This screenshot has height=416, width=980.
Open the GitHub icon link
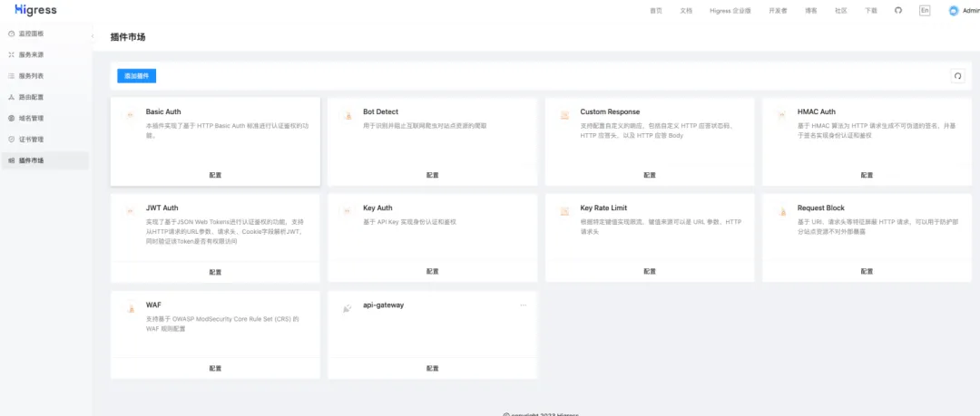[x=898, y=11]
